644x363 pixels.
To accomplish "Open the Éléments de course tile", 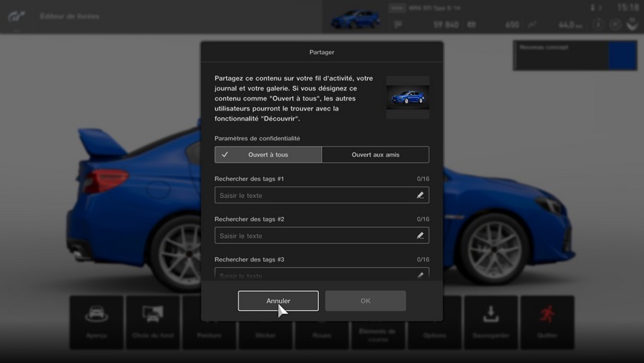I will pyautogui.click(x=377, y=322).
